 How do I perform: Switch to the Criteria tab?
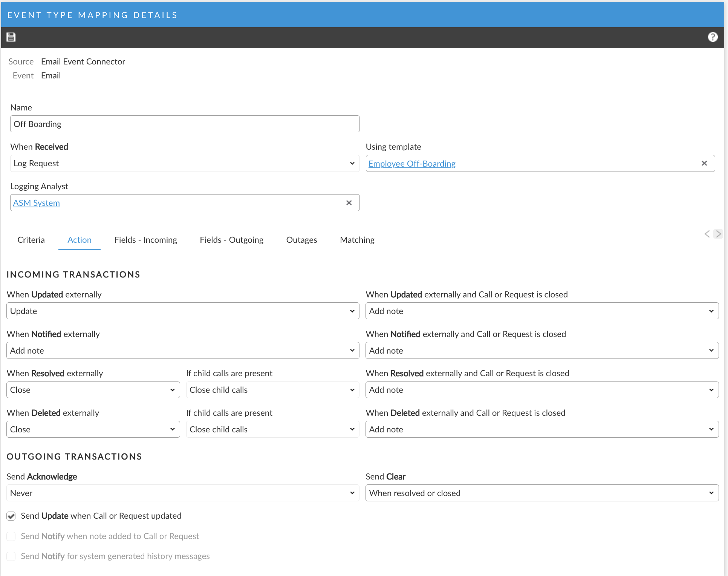(x=31, y=240)
